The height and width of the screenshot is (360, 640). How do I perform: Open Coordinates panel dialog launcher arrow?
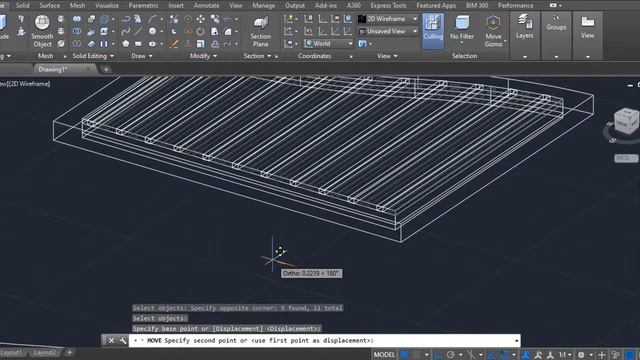(351, 56)
